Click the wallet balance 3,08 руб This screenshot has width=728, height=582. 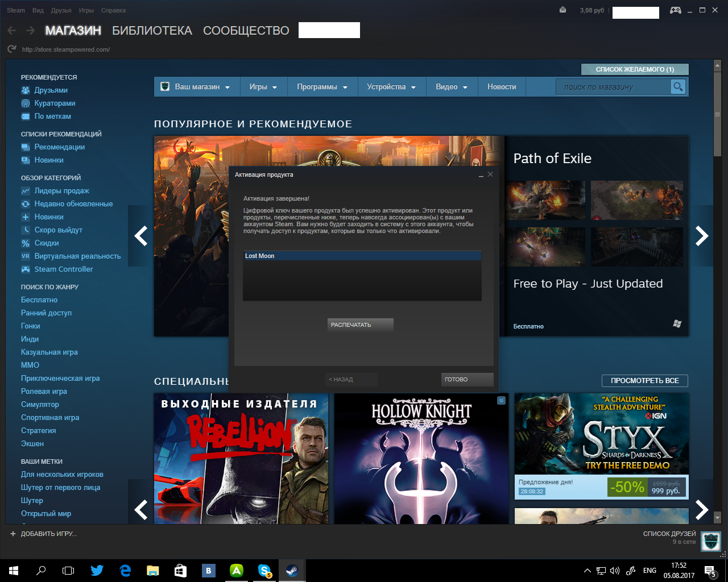click(592, 10)
